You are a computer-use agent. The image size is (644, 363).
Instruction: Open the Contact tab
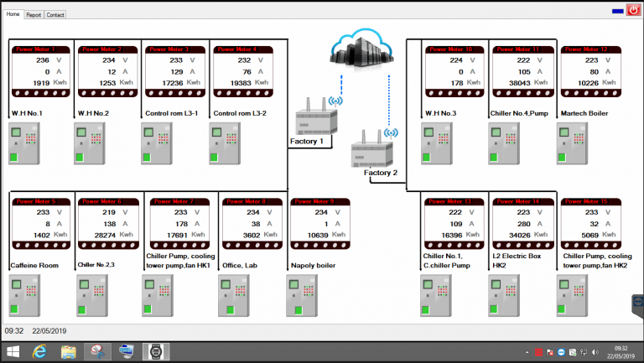[55, 15]
